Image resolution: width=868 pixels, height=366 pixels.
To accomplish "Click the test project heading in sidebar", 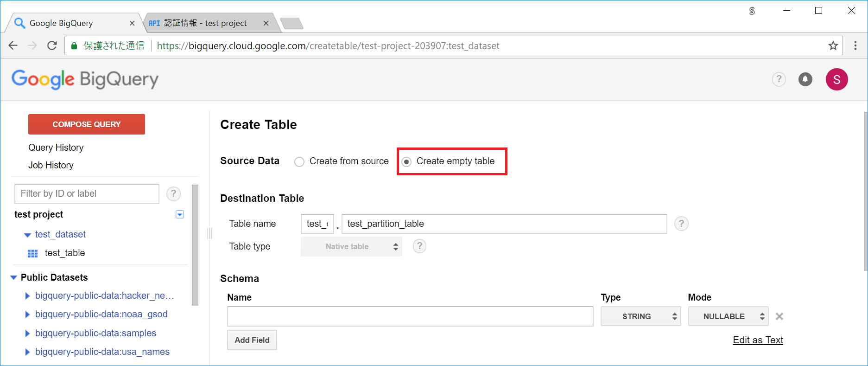I will point(39,214).
